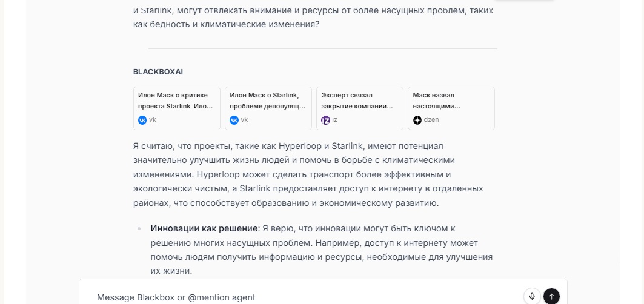Screen dimensions: 644x304
Task: Click the 'vk' site label on the first card
Action: [x=153, y=120]
